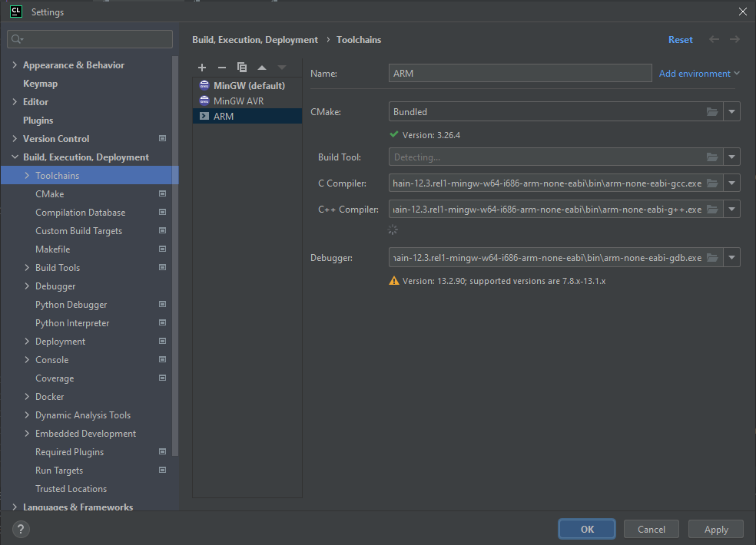Click the settings tree scrollbar
The width and height of the screenshot is (756, 545).
(x=175, y=256)
